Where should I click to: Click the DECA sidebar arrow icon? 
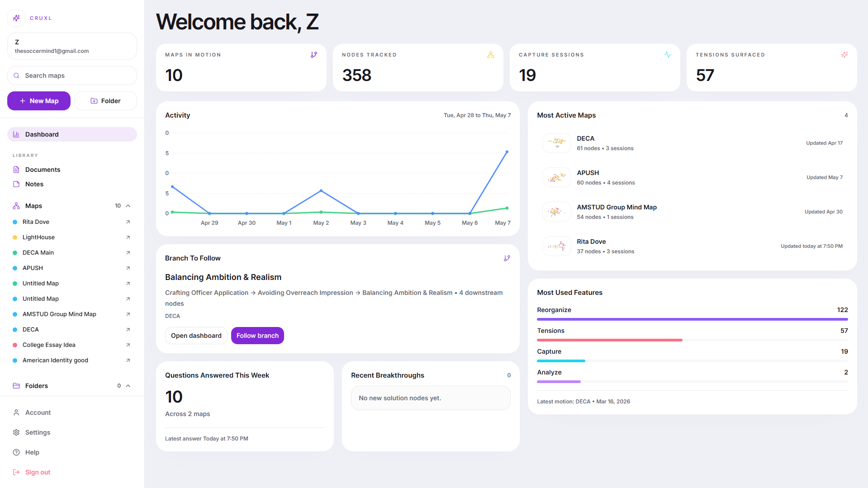[128, 330]
